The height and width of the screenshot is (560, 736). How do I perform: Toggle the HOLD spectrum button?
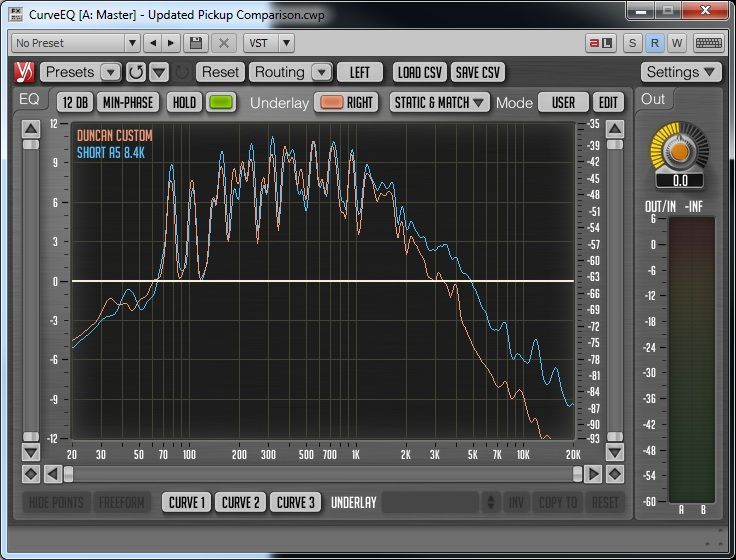tap(184, 102)
